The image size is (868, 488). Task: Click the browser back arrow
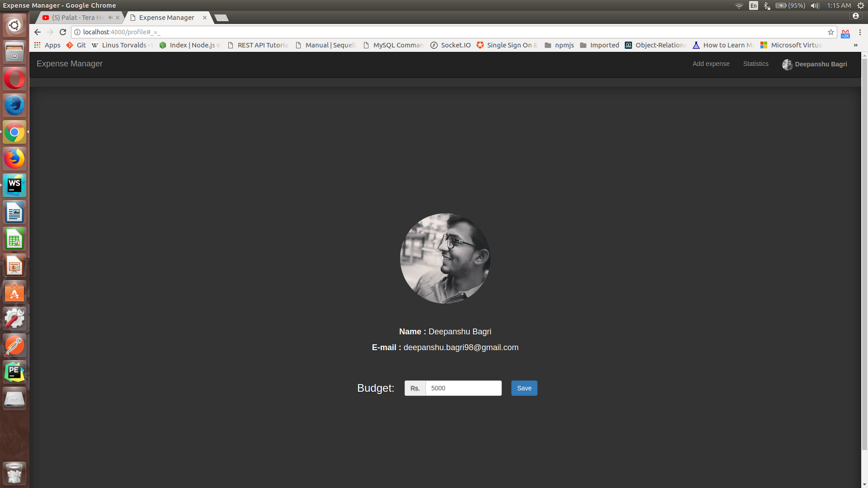point(38,32)
